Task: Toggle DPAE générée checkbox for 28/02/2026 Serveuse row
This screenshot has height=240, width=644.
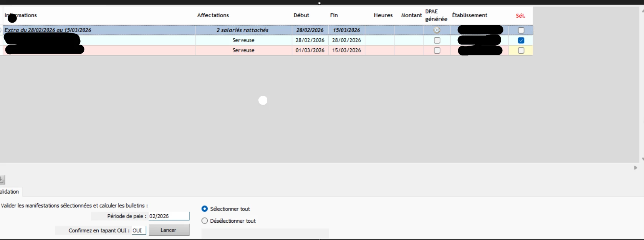Action: coord(437,40)
